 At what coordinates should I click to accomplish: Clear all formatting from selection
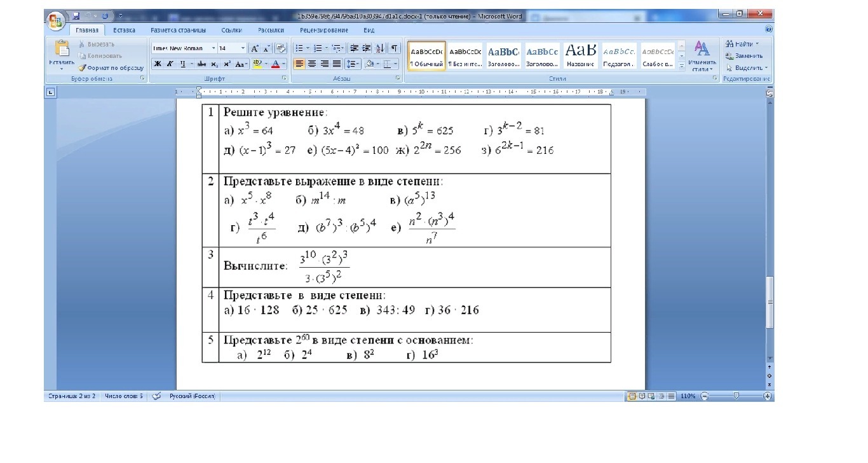click(281, 48)
